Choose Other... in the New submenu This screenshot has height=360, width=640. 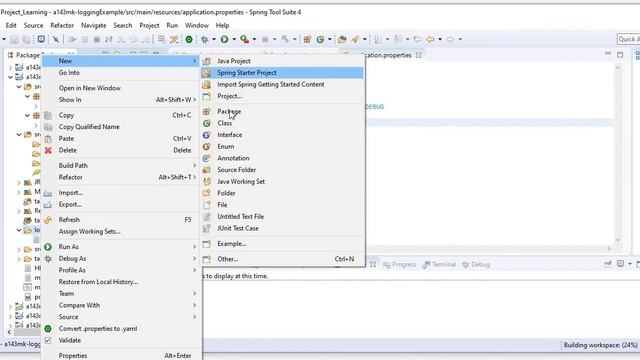point(282,259)
